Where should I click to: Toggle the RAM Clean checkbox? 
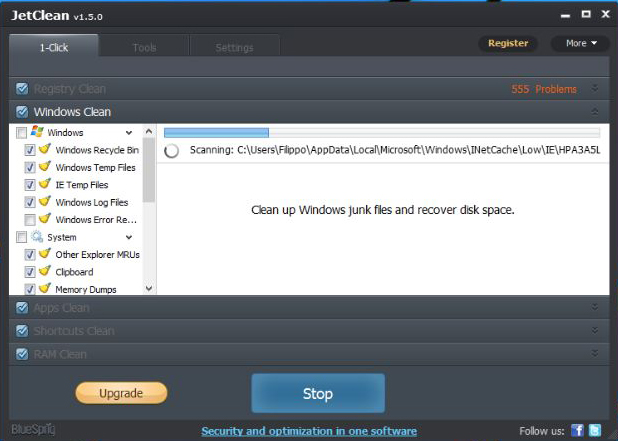coord(22,354)
